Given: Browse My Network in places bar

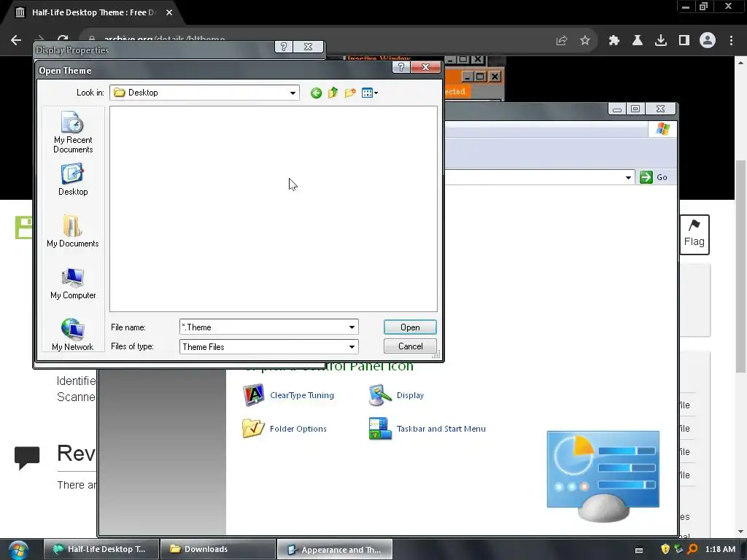Looking at the screenshot, I should [73, 334].
